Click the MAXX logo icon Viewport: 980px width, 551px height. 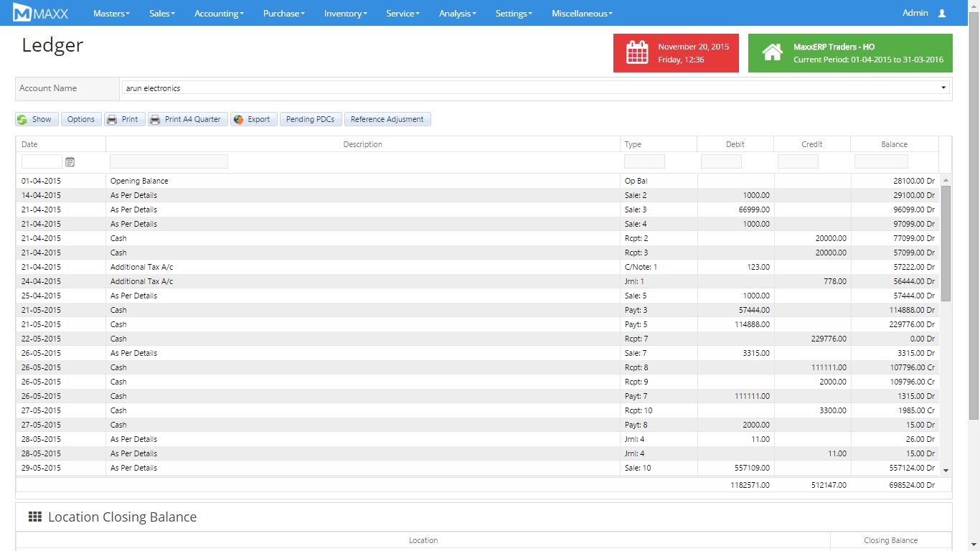[23, 13]
